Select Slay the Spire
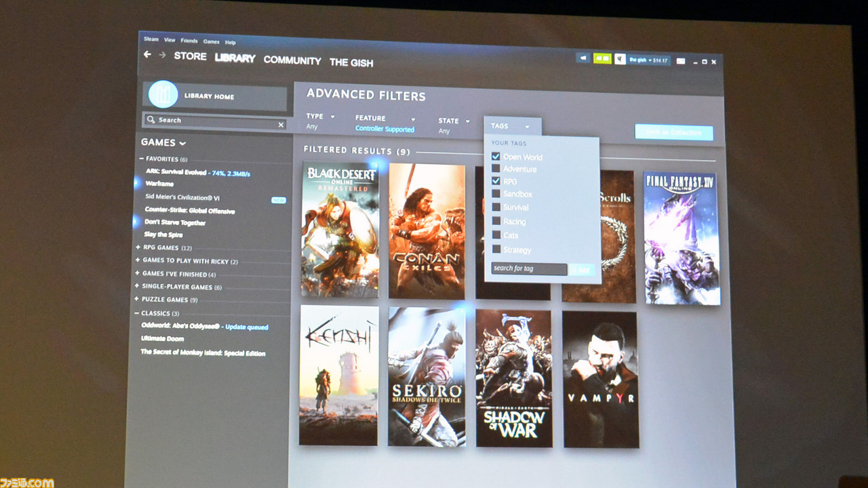868x488 pixels. tap(163, 235)
